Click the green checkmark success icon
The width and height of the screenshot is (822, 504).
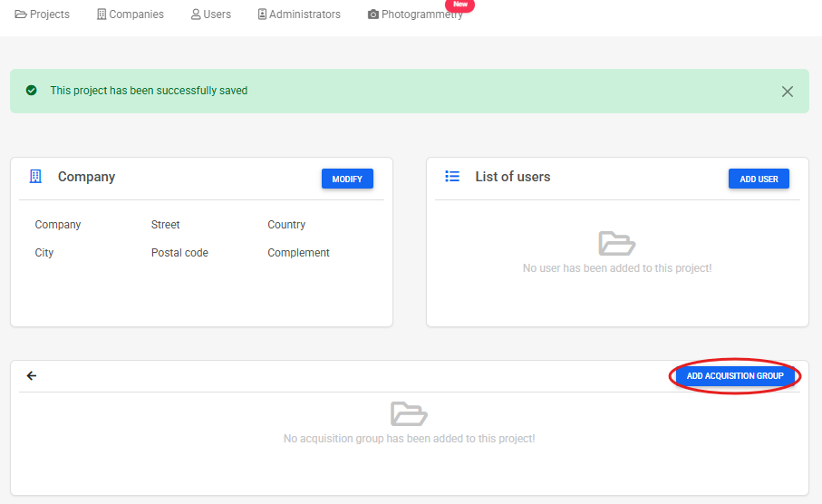point(32,91)
